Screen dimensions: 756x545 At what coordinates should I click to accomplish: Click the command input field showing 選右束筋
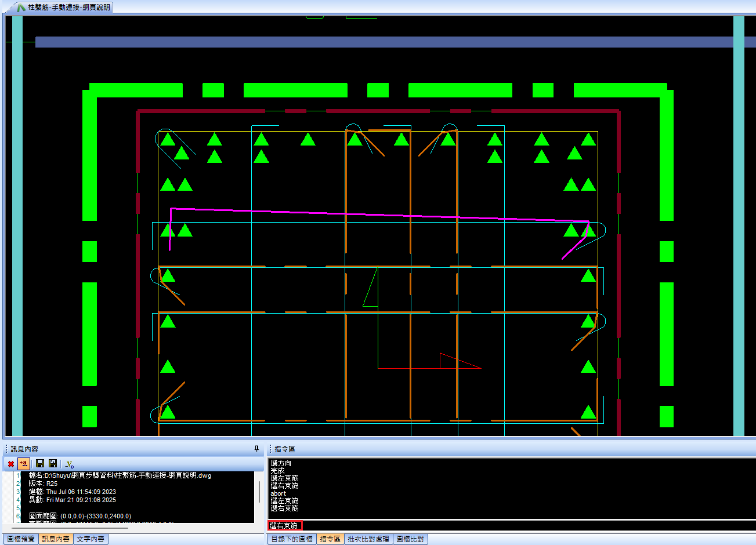tap(511, 526)
